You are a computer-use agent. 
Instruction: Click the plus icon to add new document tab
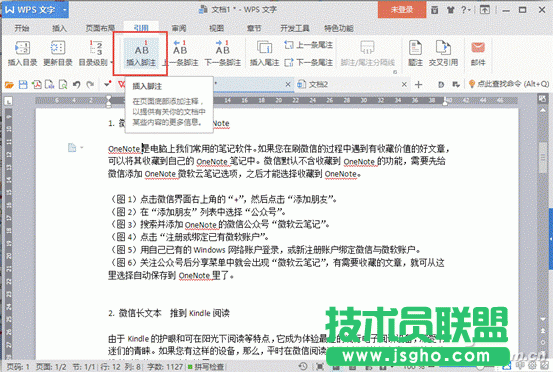419,84
